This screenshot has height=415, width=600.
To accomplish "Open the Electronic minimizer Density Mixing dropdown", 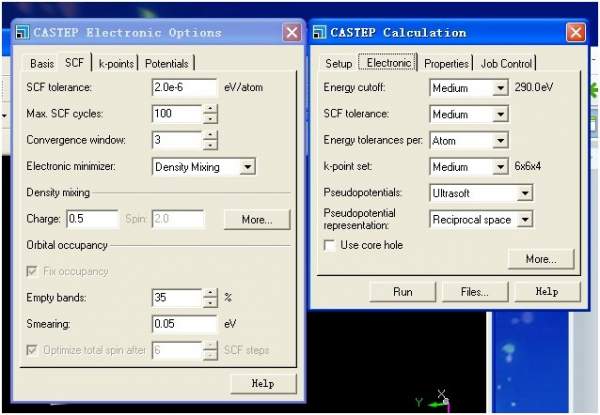I will (248, 167).
